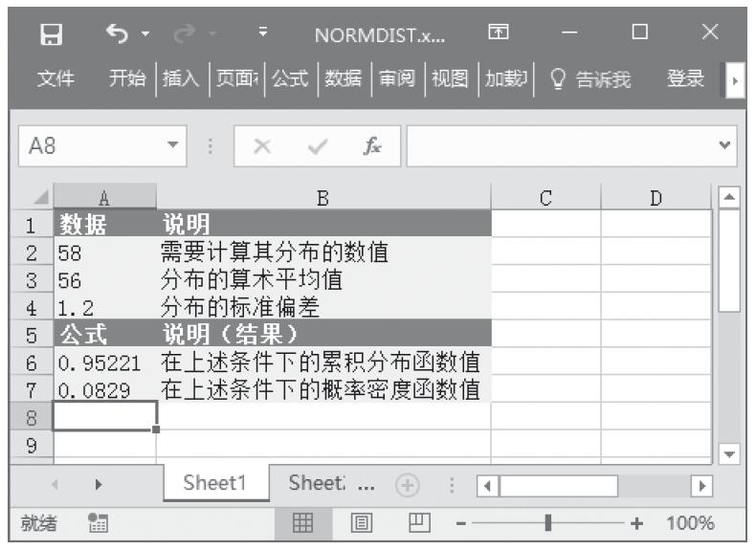Open the 文件 (File) menu tab

click(x=56, y=79)
